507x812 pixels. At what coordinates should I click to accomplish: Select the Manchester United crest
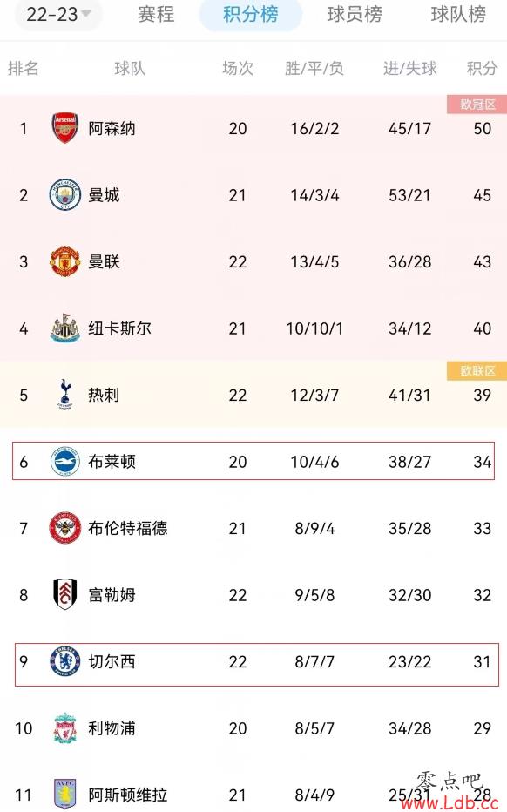[64, 261]
